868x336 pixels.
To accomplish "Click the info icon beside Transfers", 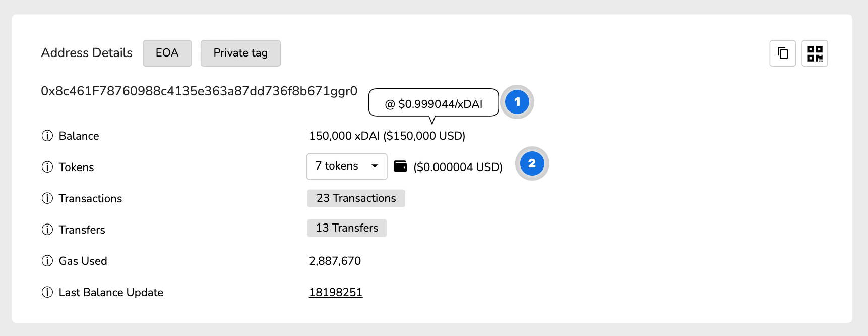I will tap(47, 229).
